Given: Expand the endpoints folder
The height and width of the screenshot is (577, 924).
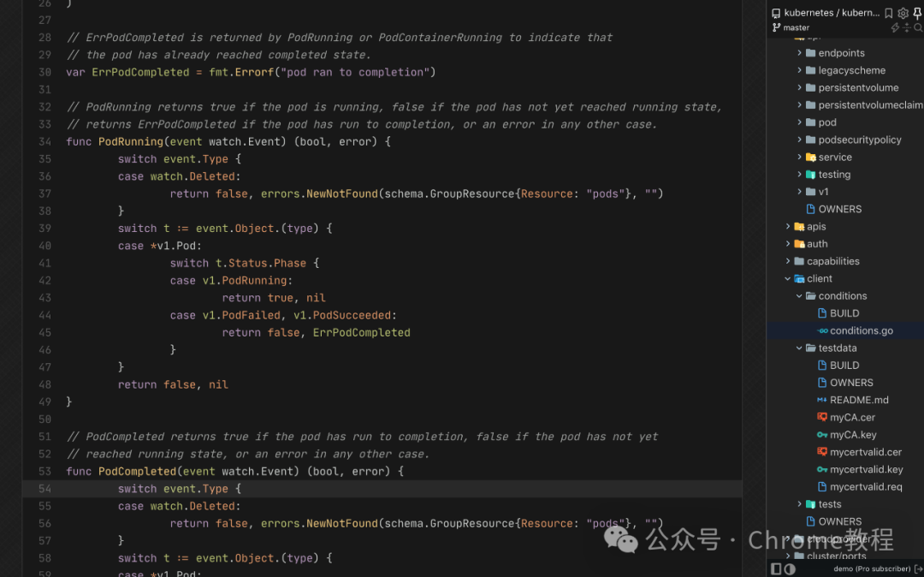Looking at the screenshot, I should (x=800, y=53).
